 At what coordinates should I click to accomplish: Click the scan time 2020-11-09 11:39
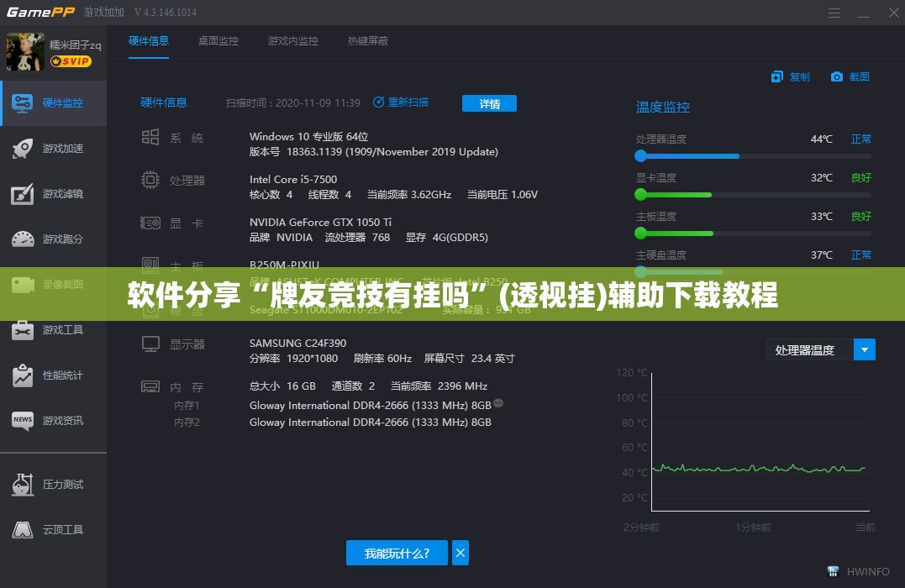(318, 102)
